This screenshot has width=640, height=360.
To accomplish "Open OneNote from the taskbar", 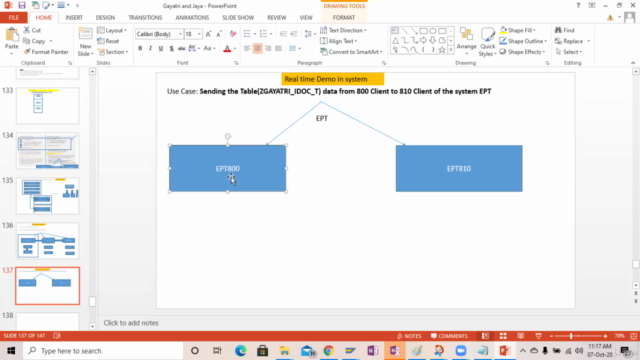I will coord(372,351).
